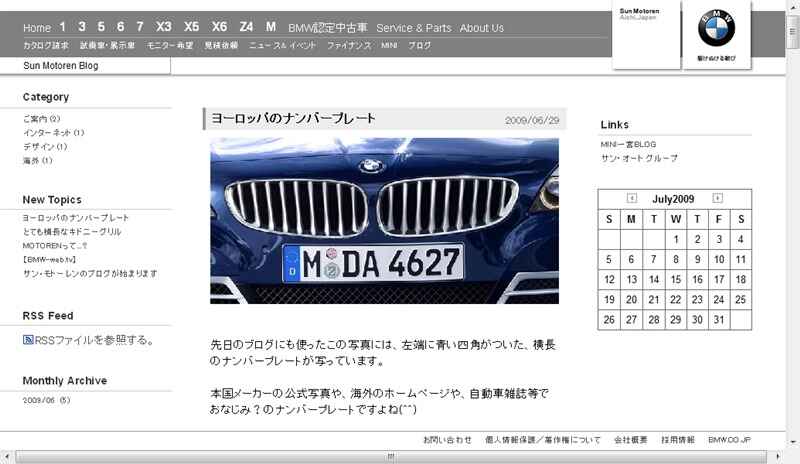
Task: Click the ヨーロッパのナンバープレート post title
Action: point(294,119)
